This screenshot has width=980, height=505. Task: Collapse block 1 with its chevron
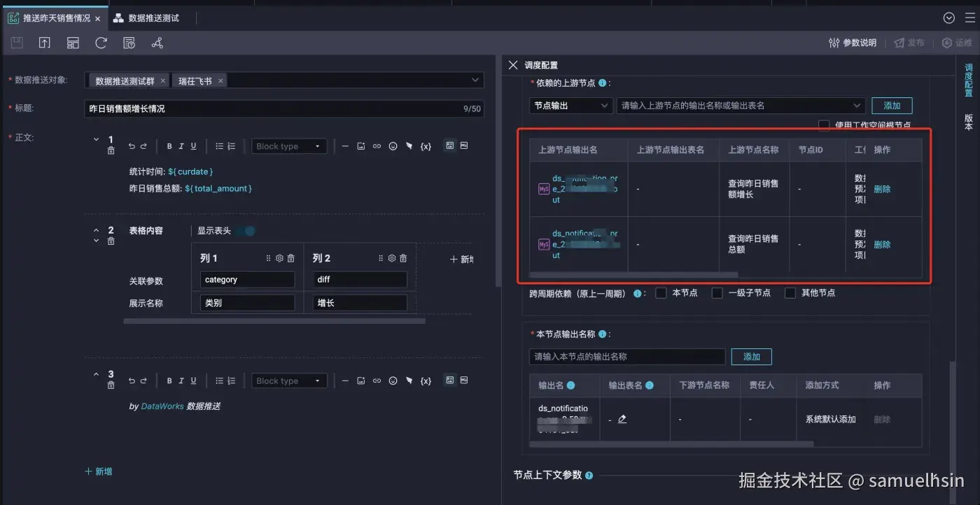coord(97,139)
